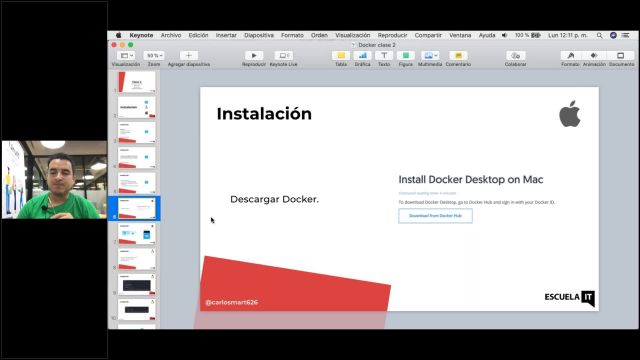Insert a table with Tabla icon
The height and width of the screenshot is (360, 640).
tap(341, 56)
